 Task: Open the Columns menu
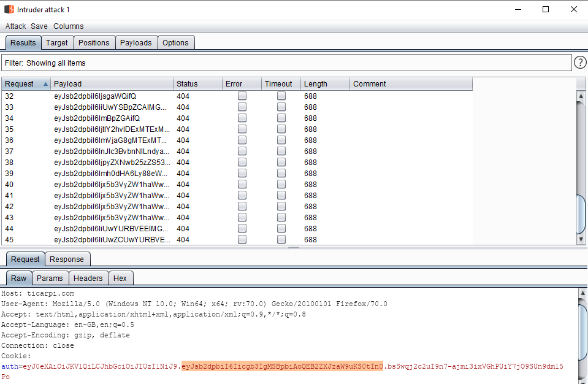point(68,26)
